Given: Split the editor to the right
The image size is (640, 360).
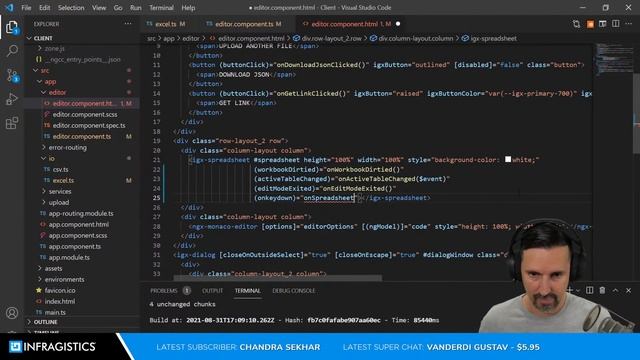Looking at the screenshot, I should (616, 24).
